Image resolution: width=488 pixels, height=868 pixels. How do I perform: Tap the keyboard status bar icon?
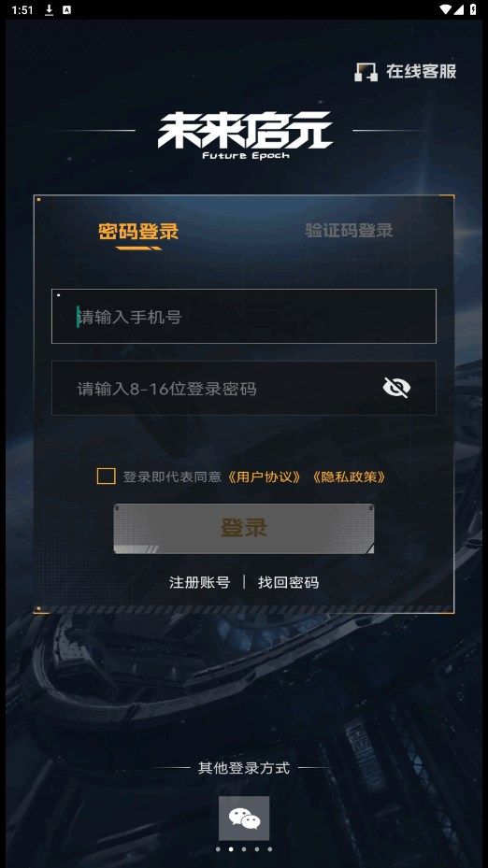(66, 10)
